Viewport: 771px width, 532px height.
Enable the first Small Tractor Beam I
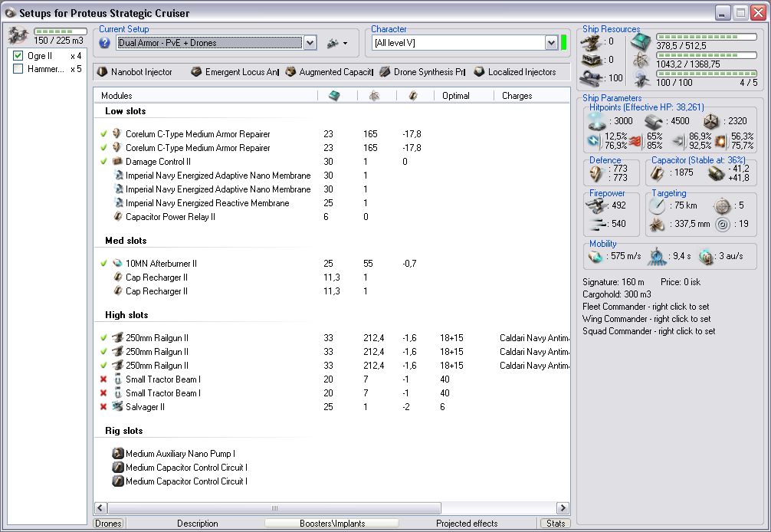tap(103, 379)
